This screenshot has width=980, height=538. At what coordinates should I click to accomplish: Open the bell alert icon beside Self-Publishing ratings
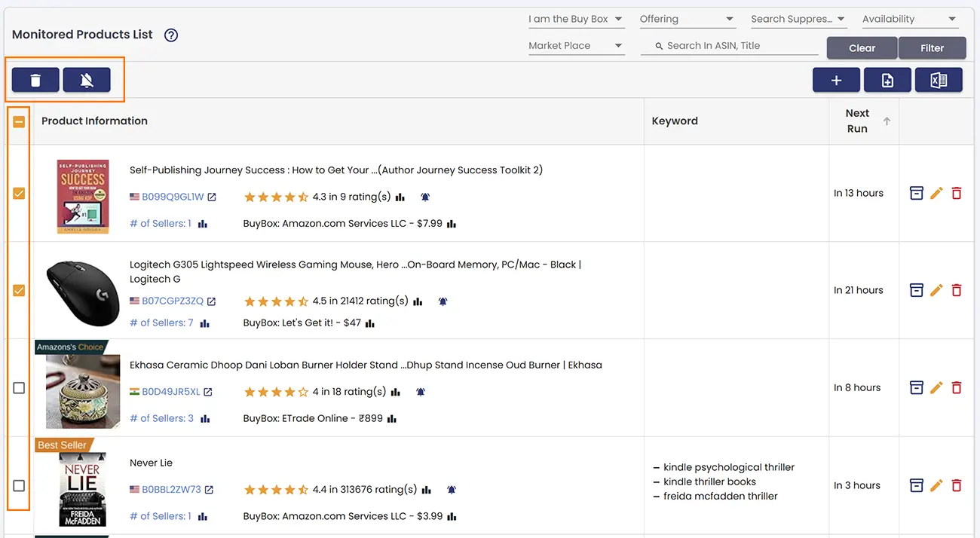(424, 196)
